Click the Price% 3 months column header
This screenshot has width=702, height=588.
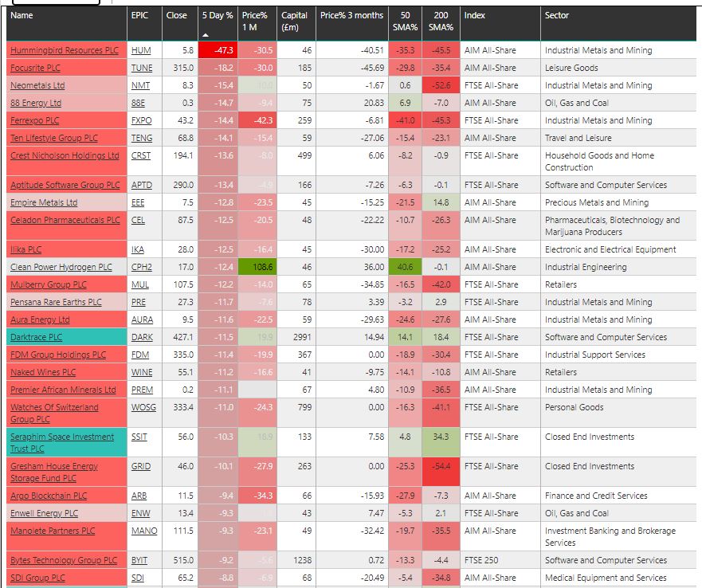[351, 15]
